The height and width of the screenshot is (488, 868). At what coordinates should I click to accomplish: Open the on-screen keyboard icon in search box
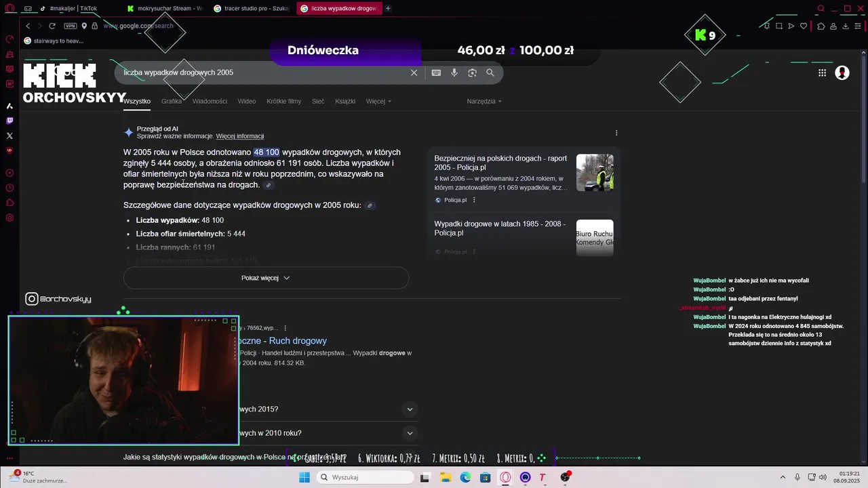(x=436, y=73)
